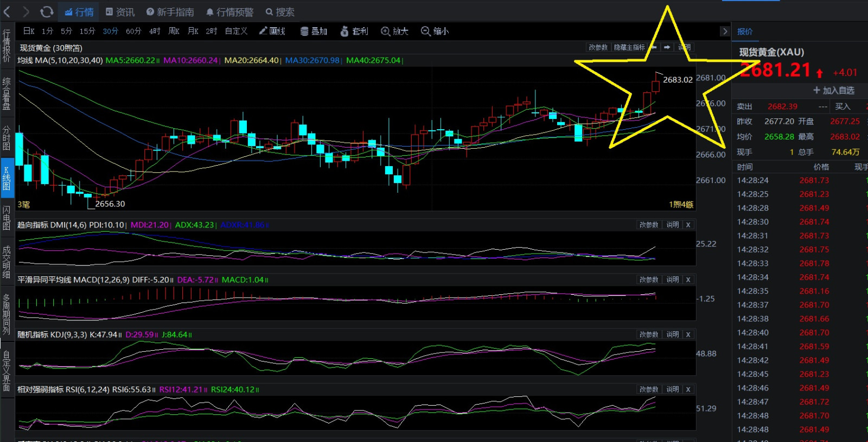
Task: Zoom in the chart with 放大
Action: [x=394, y=31]
